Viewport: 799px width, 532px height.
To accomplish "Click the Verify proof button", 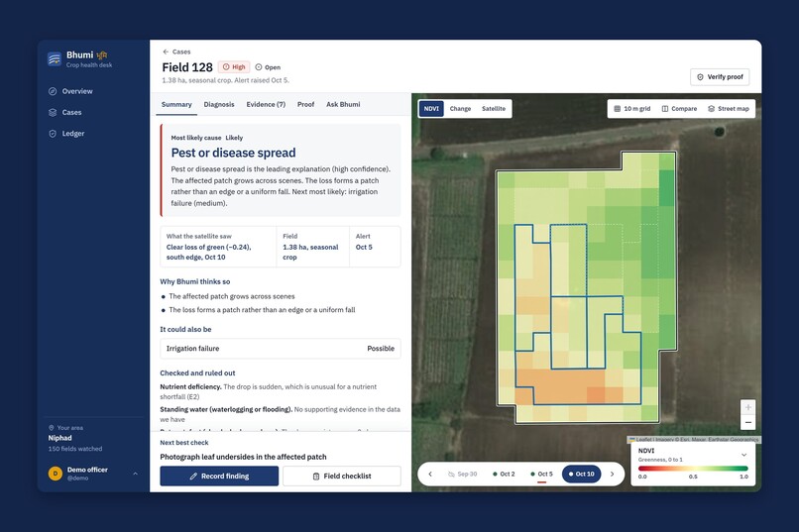I will (720, 77).
